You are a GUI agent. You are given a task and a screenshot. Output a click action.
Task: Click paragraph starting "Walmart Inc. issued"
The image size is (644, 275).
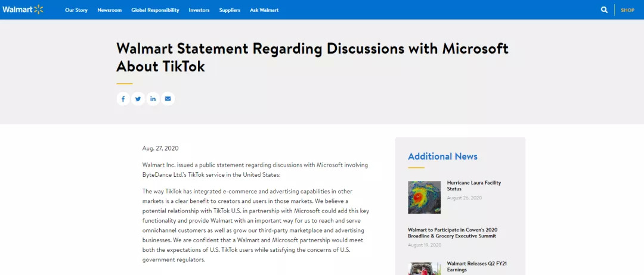[255, 170]
